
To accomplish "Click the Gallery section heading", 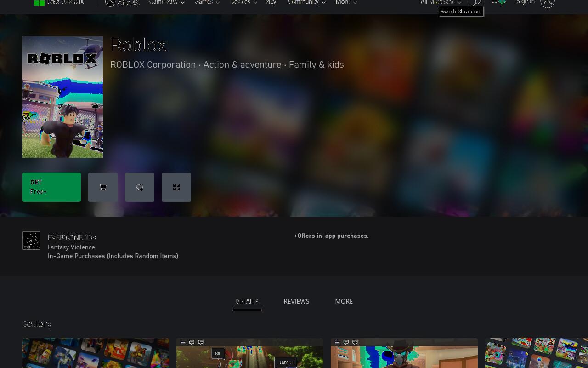I will (x=37, y=324).
